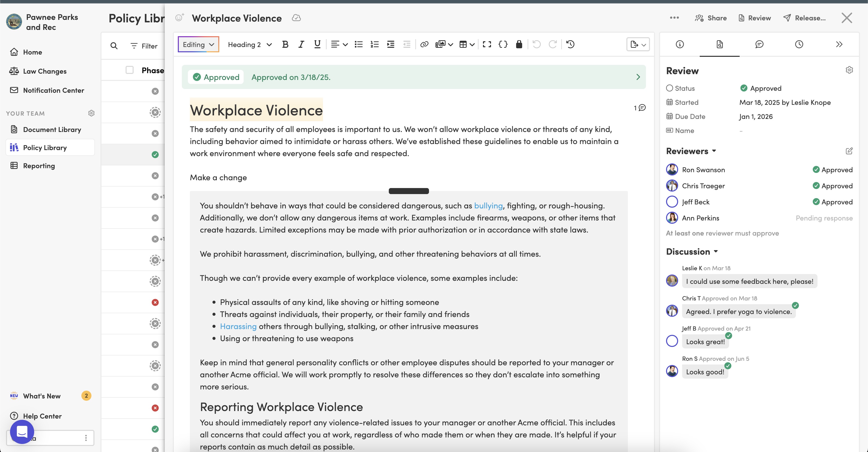Tick the Phase column header checkbox
The image size is (868, 452).
click(x=129, y=70)
